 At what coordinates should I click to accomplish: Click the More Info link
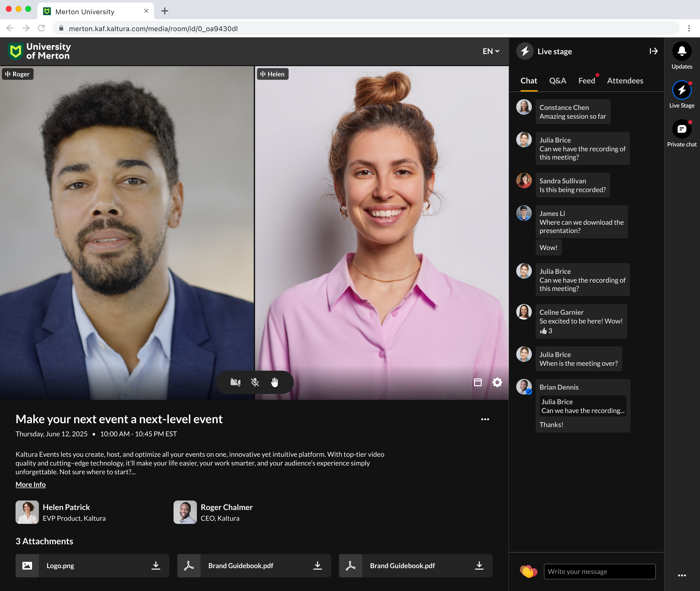[x=30, y=484]
